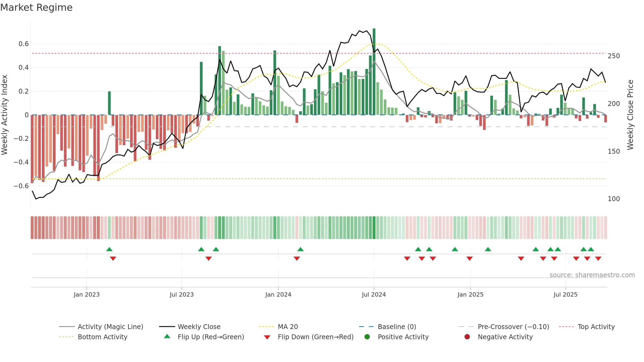
Task: Toggle the Top Activity legend entry
Action: coord(587,327)
